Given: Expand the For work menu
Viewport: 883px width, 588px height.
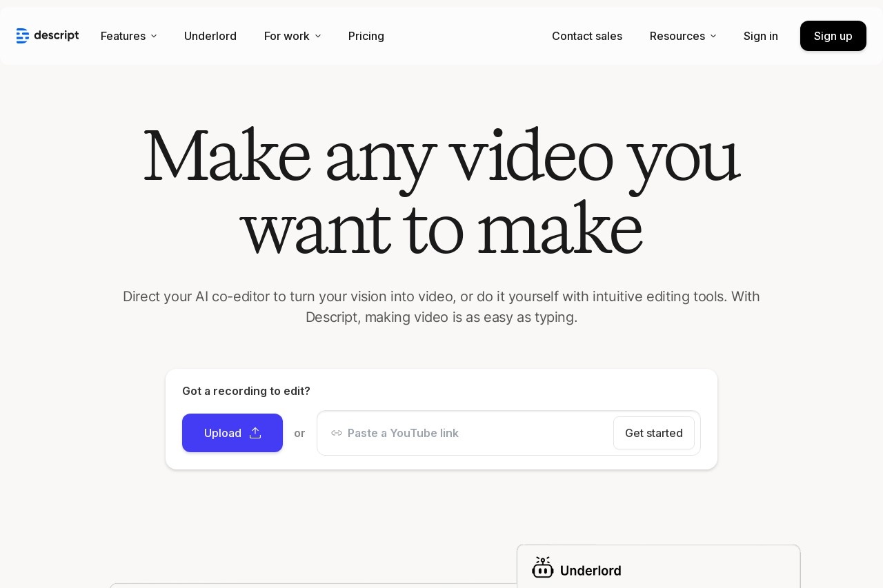Looking at the screenshot, I should (292, 36).
